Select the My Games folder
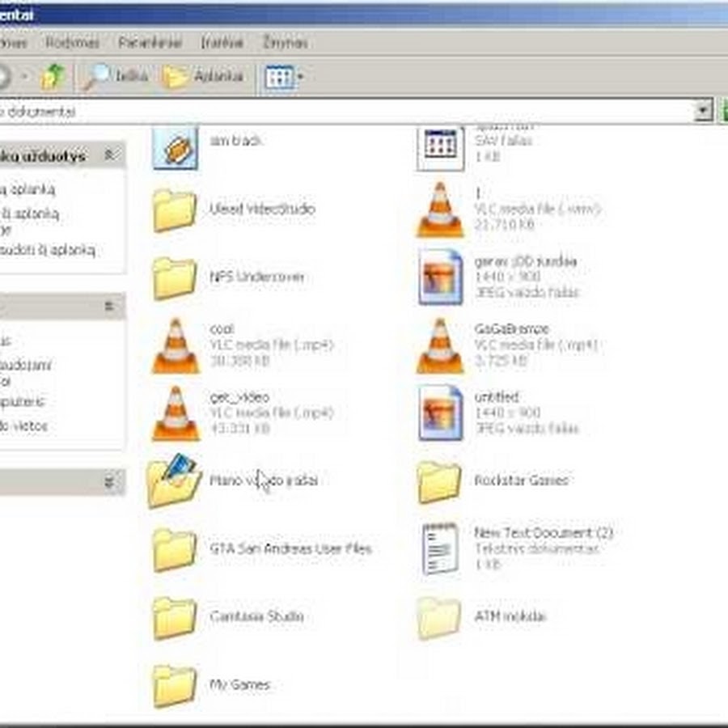728x728 pixels. (x=211, y=685)
